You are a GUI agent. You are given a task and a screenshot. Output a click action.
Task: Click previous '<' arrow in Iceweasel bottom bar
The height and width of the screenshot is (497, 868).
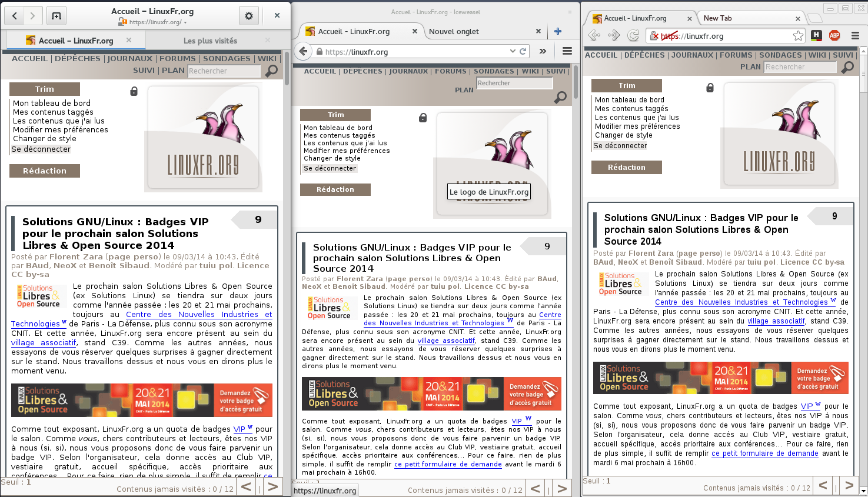pos(536,488)
